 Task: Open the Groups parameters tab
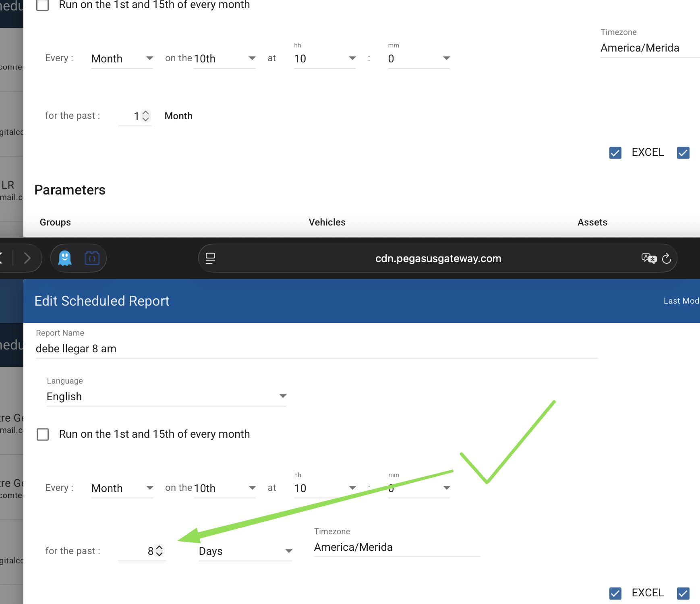tap(55, 222)
